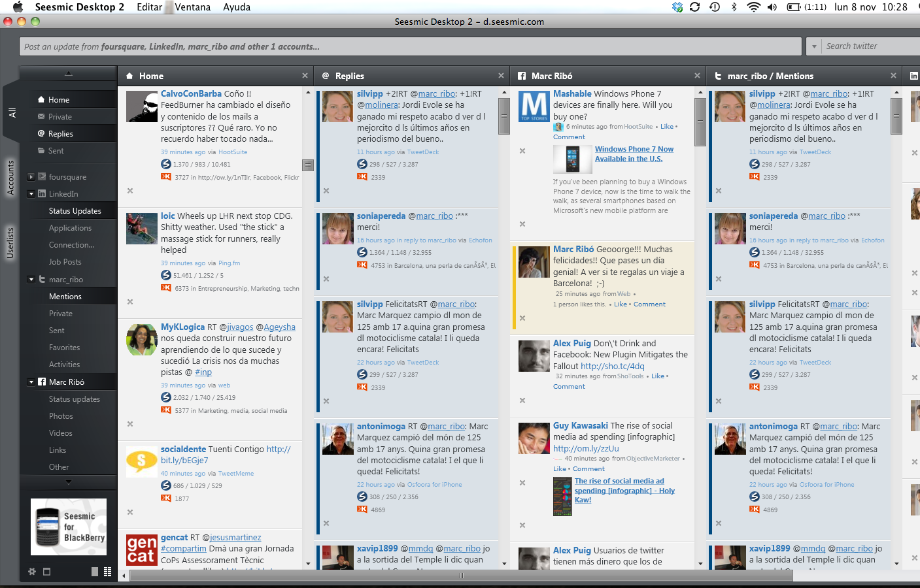Dismiss socialdente tweet with its X
Image resolution: width=920 pixels, height=588 pixels.
pyautogui.click(x=130, y=512)
